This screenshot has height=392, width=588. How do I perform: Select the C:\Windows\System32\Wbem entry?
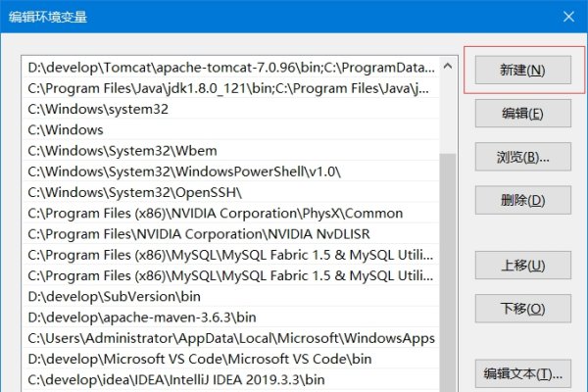tap(115, 150)
